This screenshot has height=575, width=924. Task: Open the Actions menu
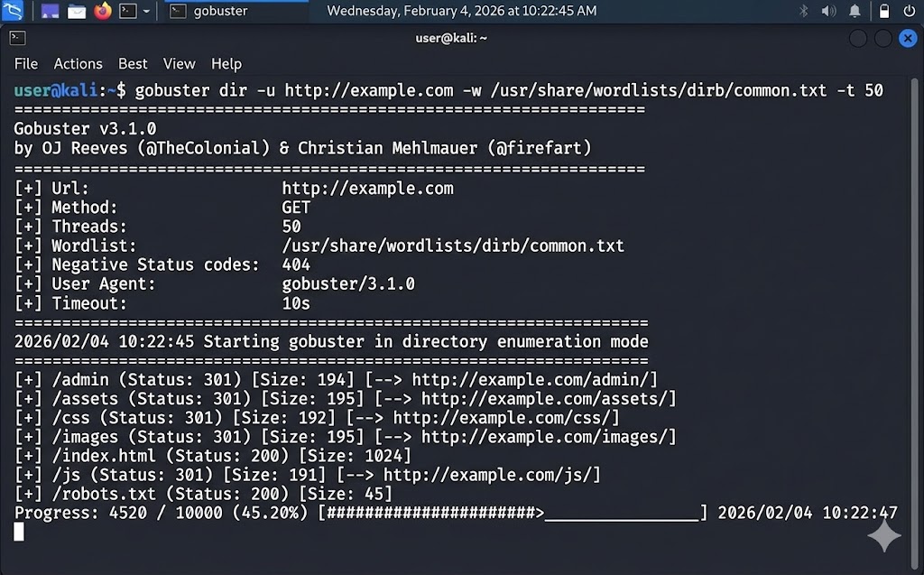click(78, 64)
